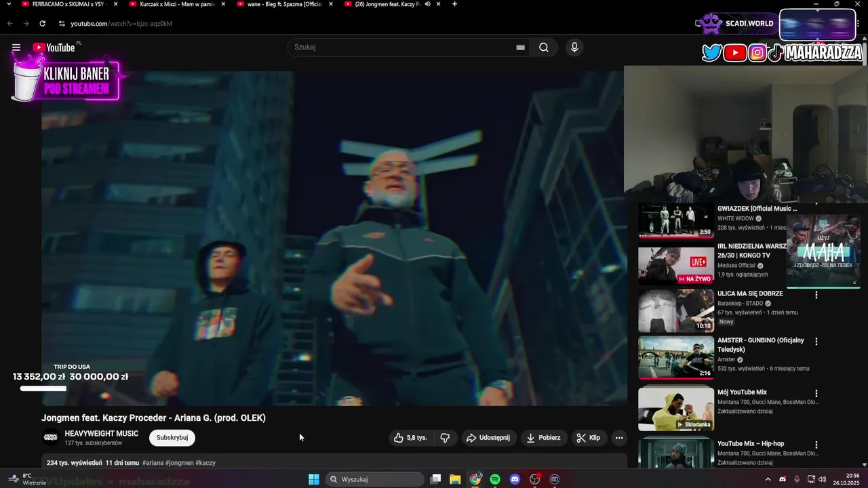Click the youtube.com address bar URL
868x488 pixels.
point(121,24)
